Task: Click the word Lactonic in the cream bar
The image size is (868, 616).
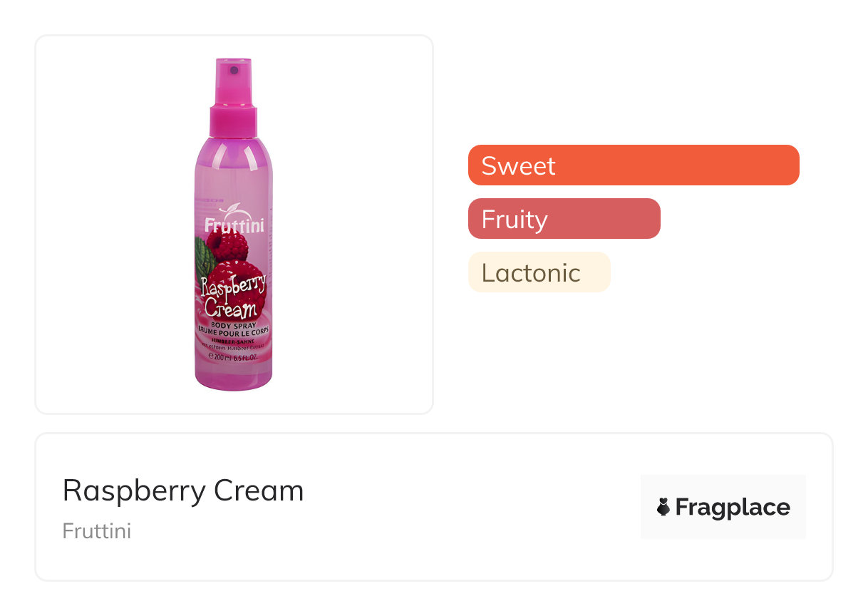Action: [531, 273]
